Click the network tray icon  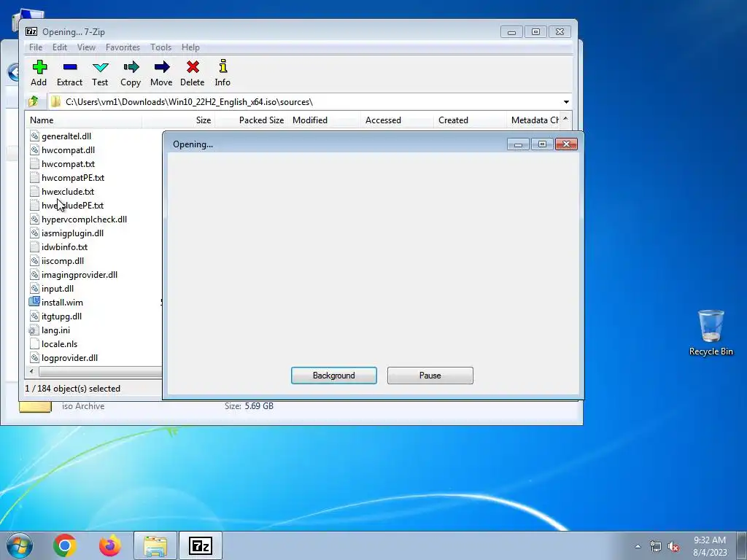pos(656,547)
